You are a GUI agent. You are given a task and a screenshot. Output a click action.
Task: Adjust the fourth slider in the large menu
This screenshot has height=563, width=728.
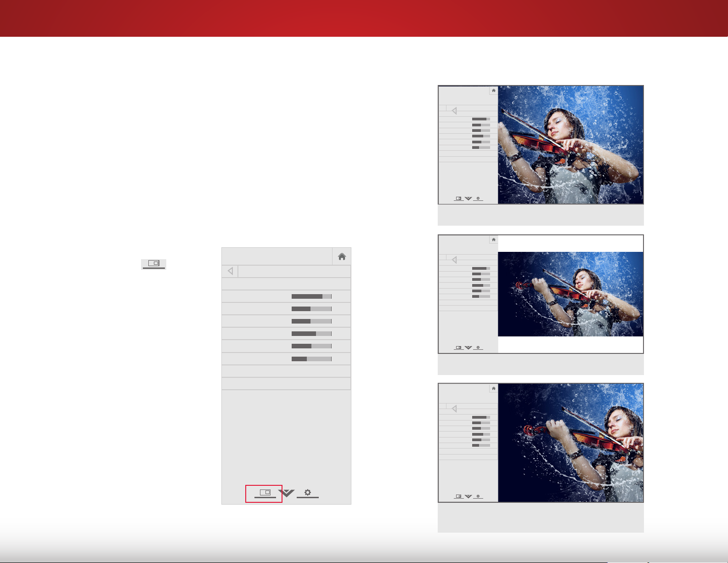311,334
